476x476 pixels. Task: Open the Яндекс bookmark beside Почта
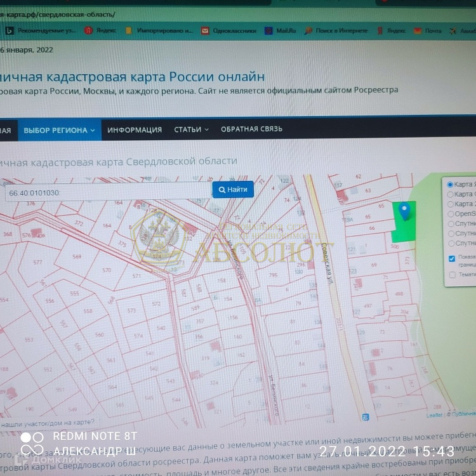coord(392,30)
